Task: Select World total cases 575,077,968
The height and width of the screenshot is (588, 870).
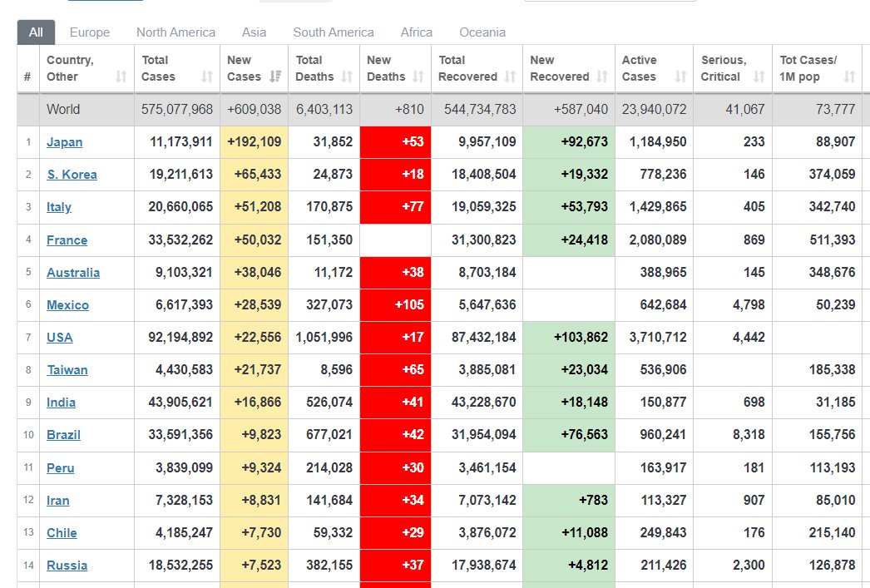Action: (177, 109)
